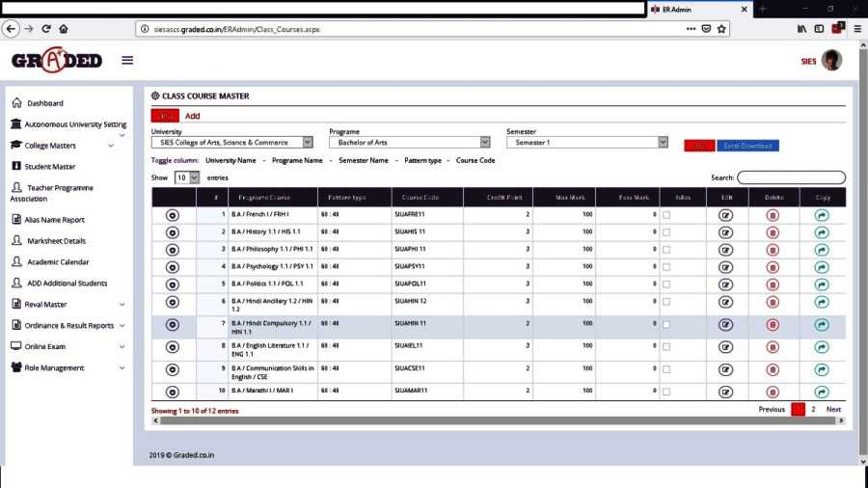
Task: Delete the Communication Skills in English course
Action: pyautogui.click(x=773, y=370)
